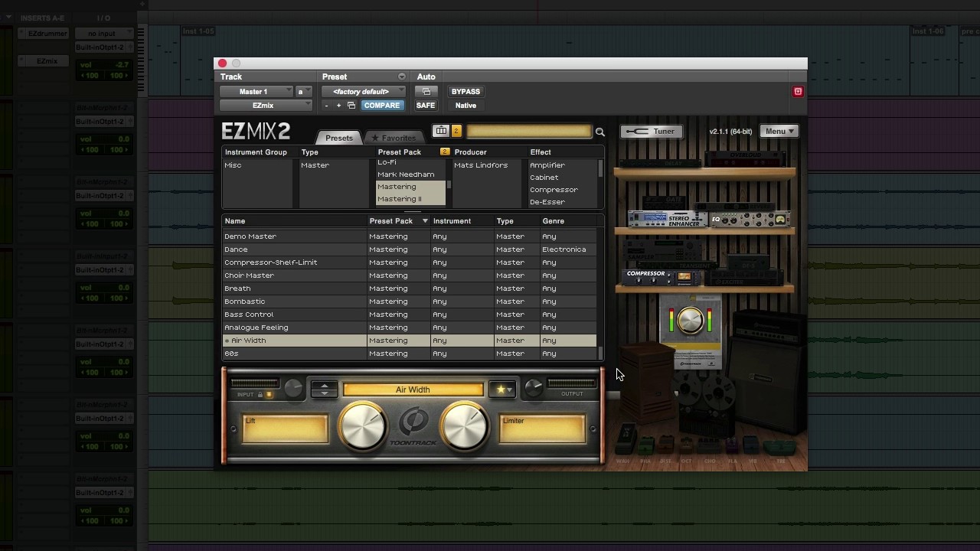Open the Preset section arrow menu

pos(401,77)
